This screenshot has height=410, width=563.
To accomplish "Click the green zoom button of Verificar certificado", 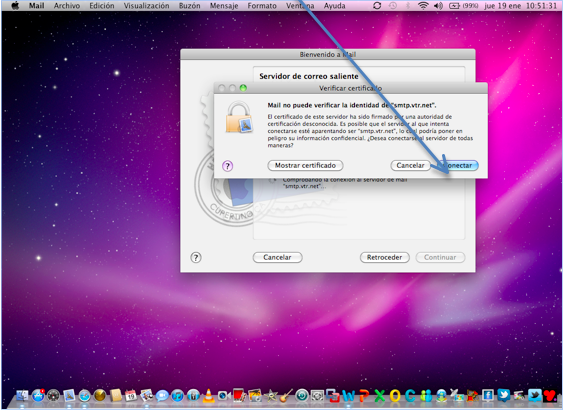I will point(243,88).
